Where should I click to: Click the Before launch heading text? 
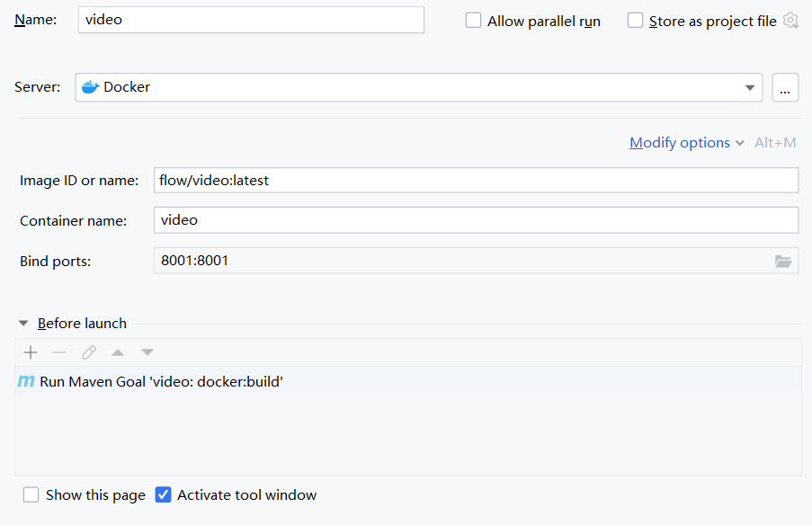pos(82,324)
